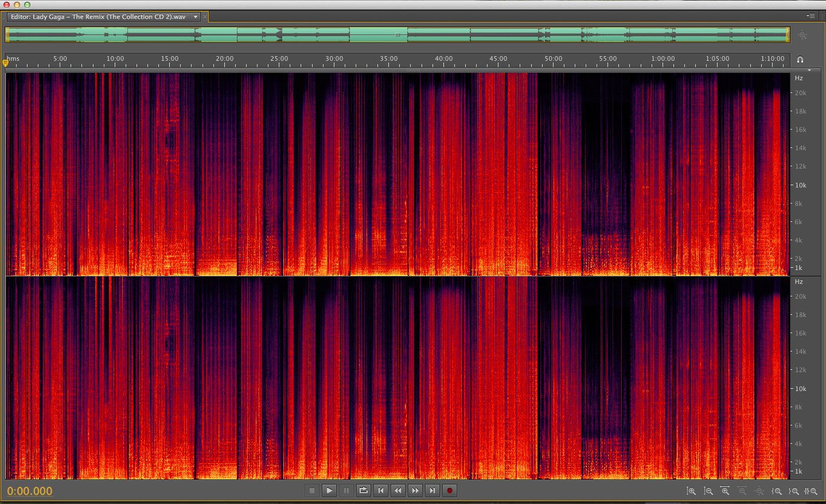Toggle snapping magnet icon by timeline

pyautogui.click(x=800, y=60)
